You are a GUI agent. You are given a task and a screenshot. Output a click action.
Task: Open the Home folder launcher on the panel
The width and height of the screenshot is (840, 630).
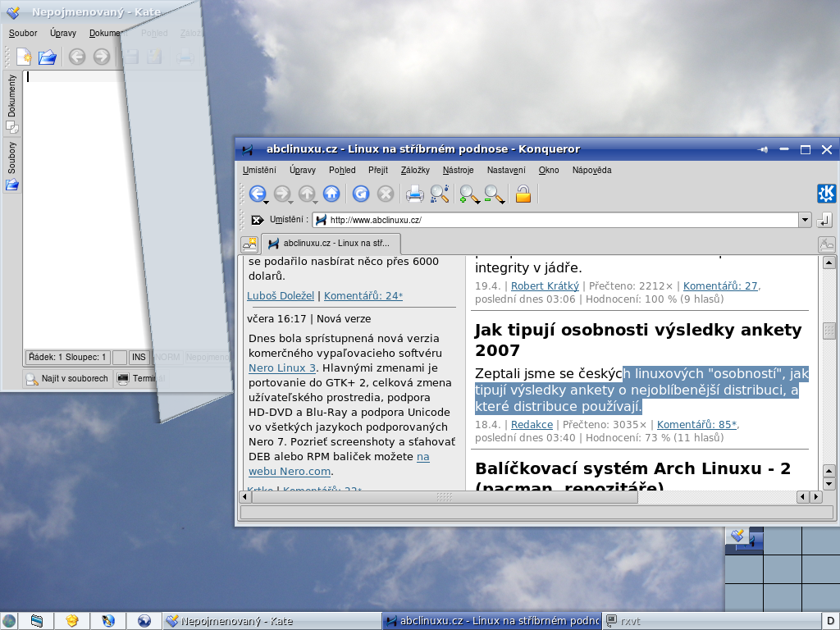[x=72, y=621]
